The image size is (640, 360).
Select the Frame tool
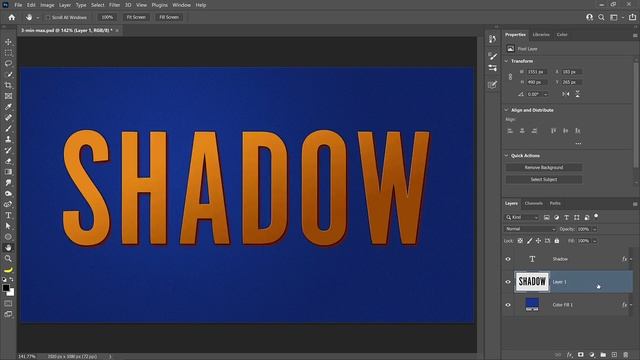(8, 96)
